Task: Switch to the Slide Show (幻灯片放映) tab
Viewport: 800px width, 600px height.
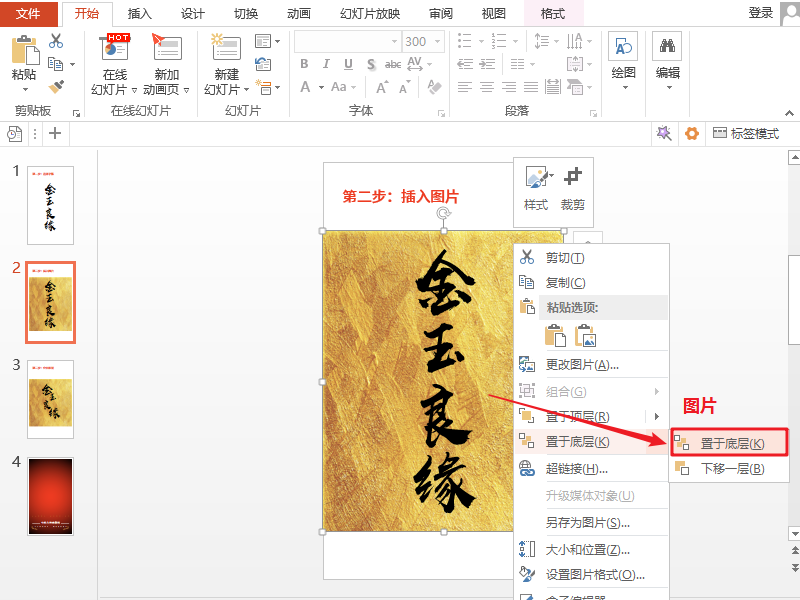Action: pos(370,14)
